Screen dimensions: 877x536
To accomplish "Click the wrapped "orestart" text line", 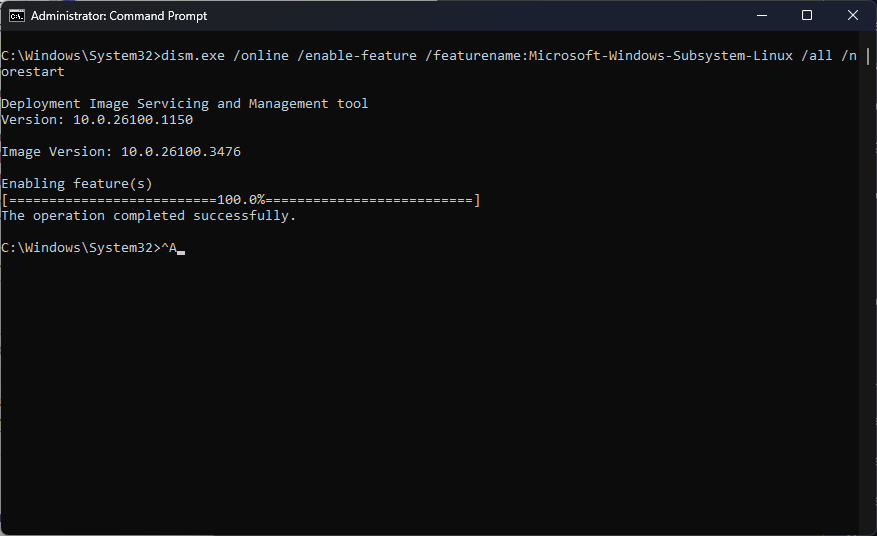I will tap(33, 72).
